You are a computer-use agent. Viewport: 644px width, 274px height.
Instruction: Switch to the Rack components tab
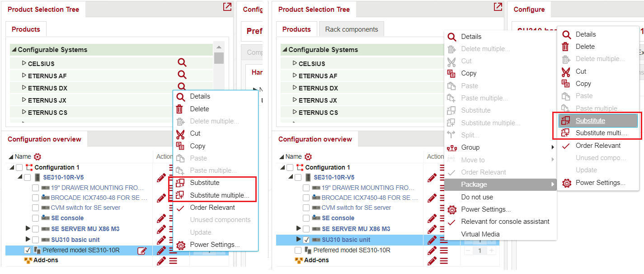351,29
